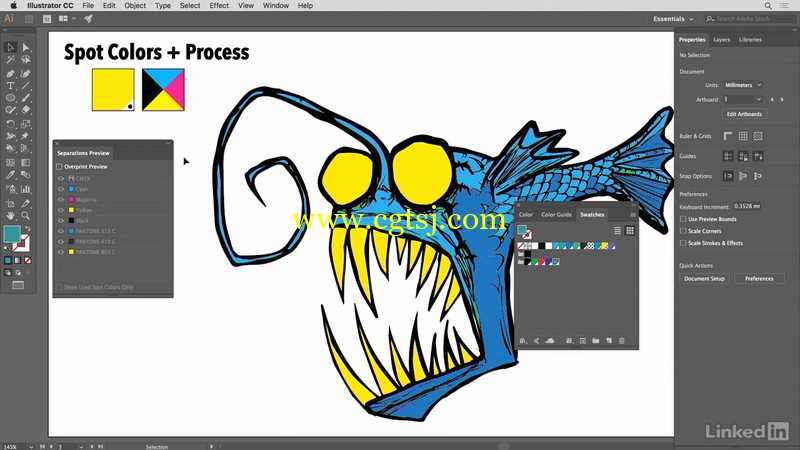The height and width of the screenshot is (450, 800).
Task: Select the Line Segment tool
Action: 26,86
